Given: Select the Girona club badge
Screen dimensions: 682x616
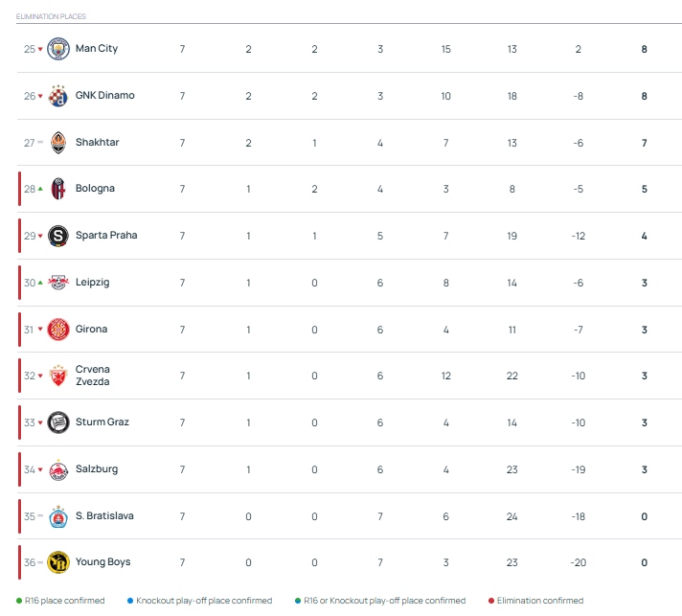Looking at the screenshot, I should tap(57, 330).
